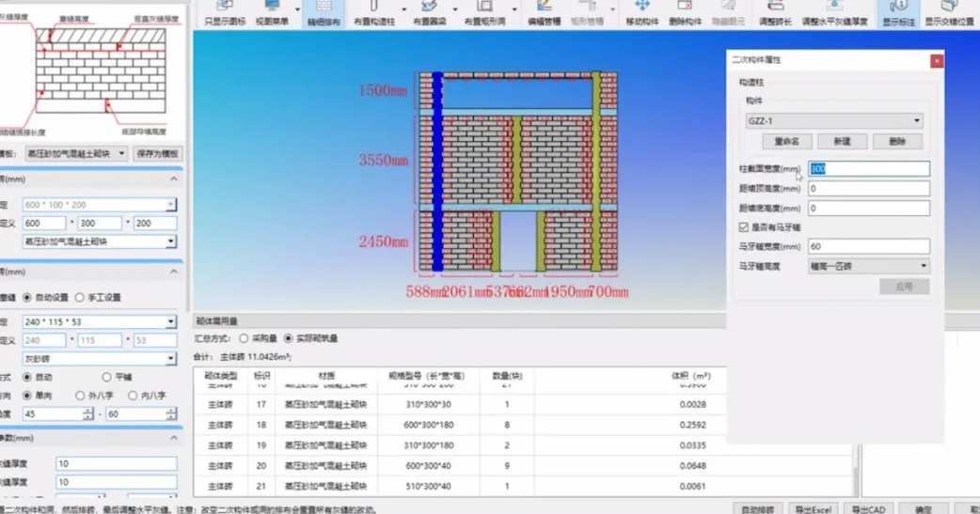This screenshot has width=980, height=514.
Task: Click the 距墙底高度 input field
Action: tap(868, 209)
